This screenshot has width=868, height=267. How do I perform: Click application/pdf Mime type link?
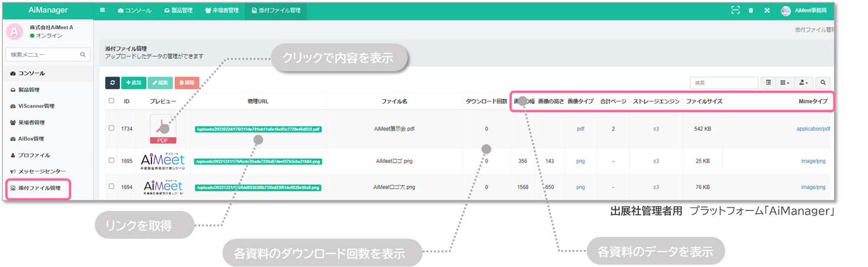point(813,128)
